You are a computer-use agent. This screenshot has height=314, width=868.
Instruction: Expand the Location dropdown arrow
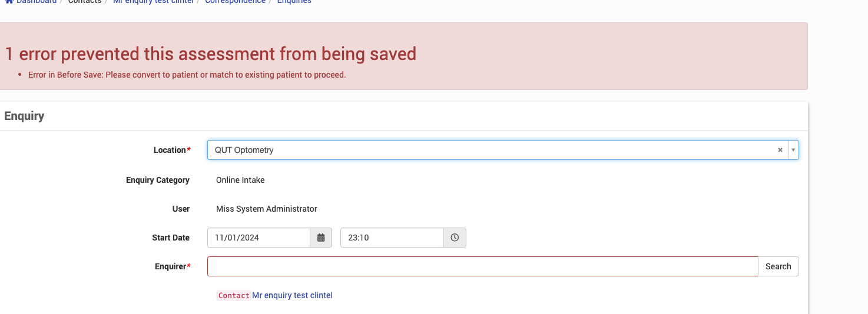(793, 150)
